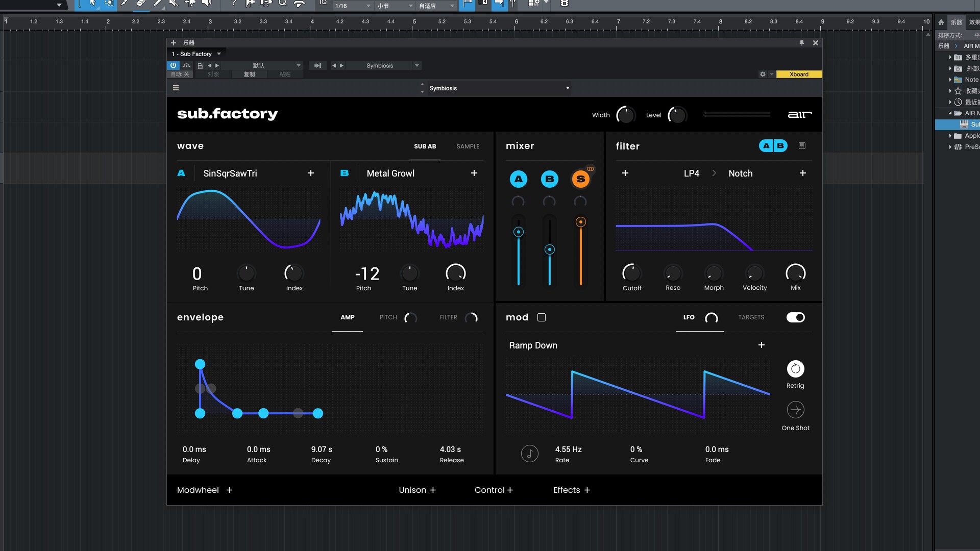Switch to the SAMPLE wave tab
This screenshot has width=980, height=551.
(x=468, y=146)
